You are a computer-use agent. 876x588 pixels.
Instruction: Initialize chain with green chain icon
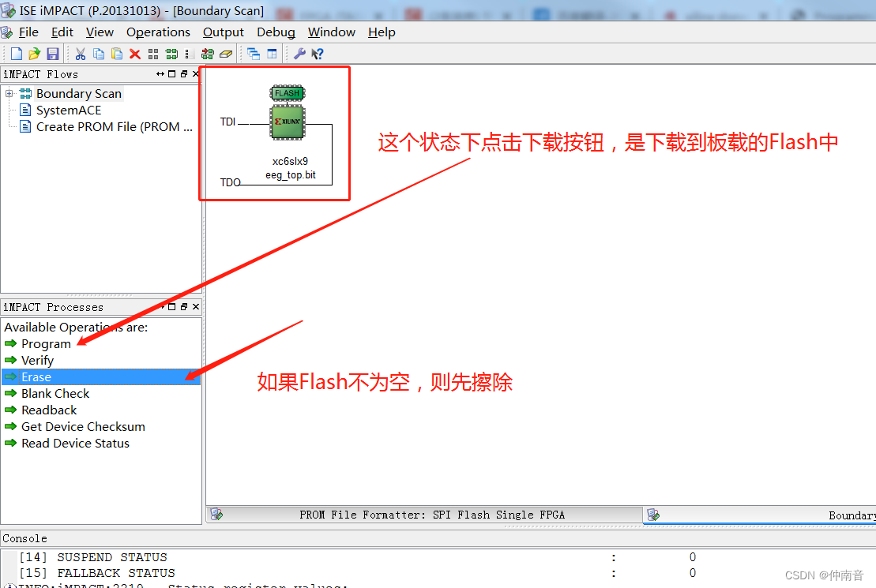point(171,54)
